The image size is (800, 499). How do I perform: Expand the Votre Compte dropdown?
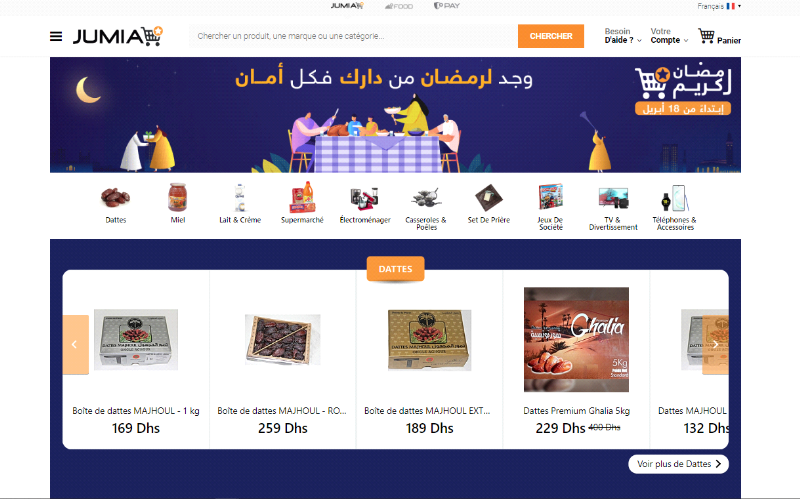(x=669, y=36)
